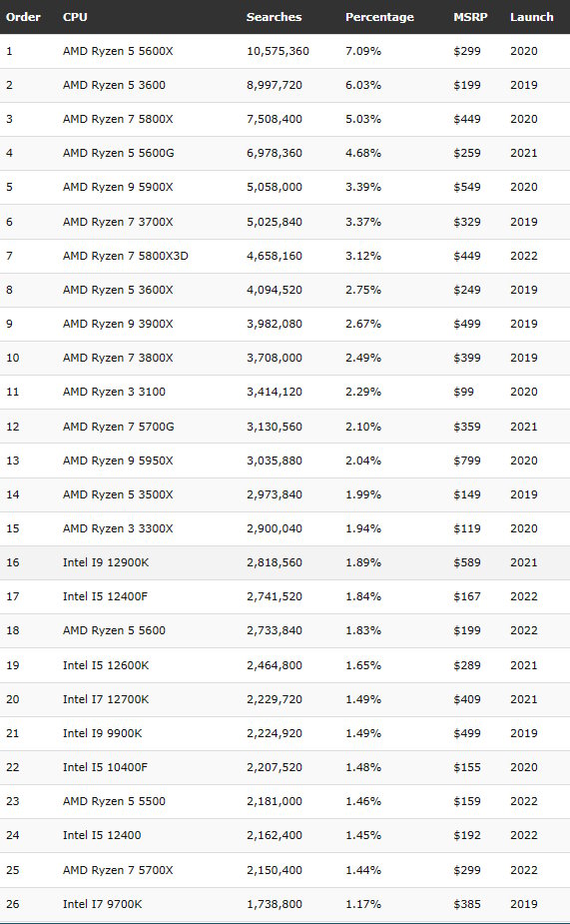Click the Intel I9 9900K CPU name
The height and width of the screenshot is (924, 570).
[x=103, y=733]
